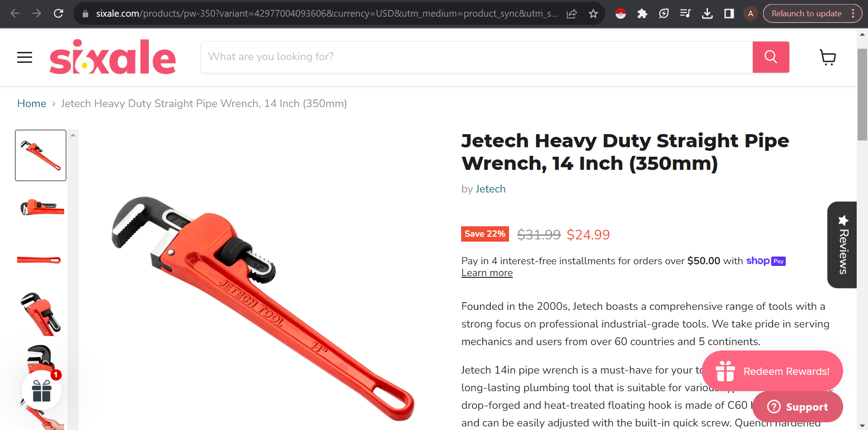The width and height of the screenshot is (868, 430).
Task: Focus the 'What are you looking for?' search field
Action: click(477, 57)
